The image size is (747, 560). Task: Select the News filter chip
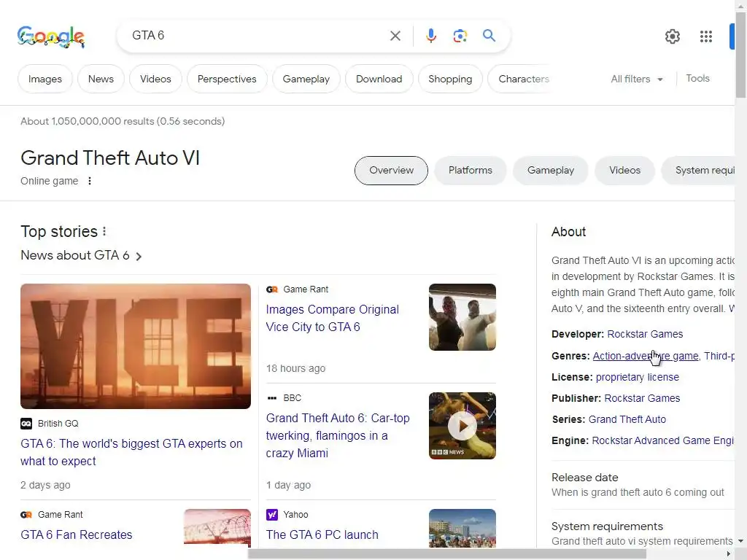pyautogui.click(x=101, y=79)
